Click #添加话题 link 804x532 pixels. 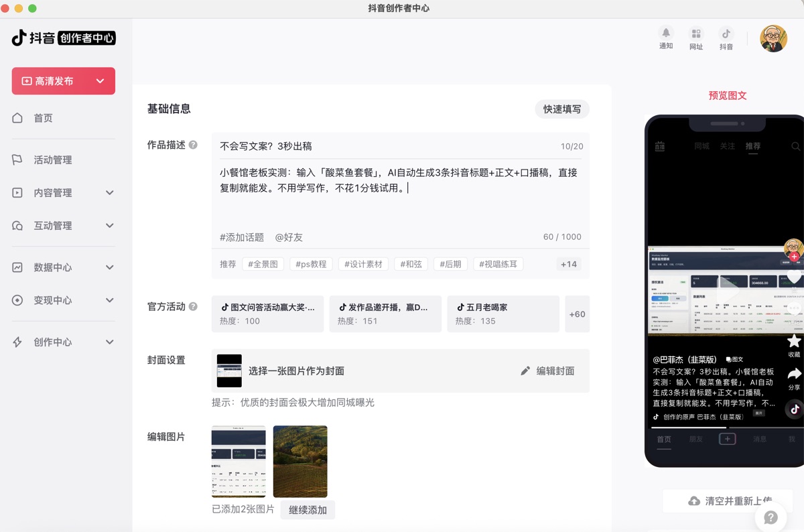[242, 237]
